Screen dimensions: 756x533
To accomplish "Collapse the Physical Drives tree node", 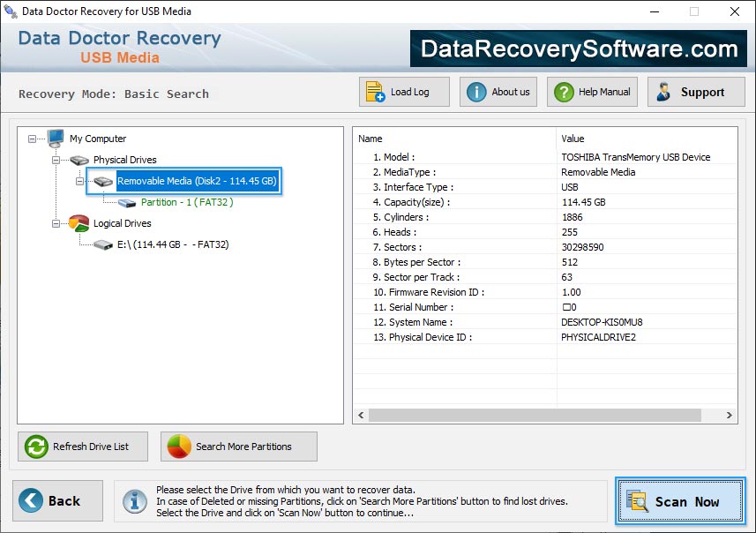I will click(x=56, y=160).
